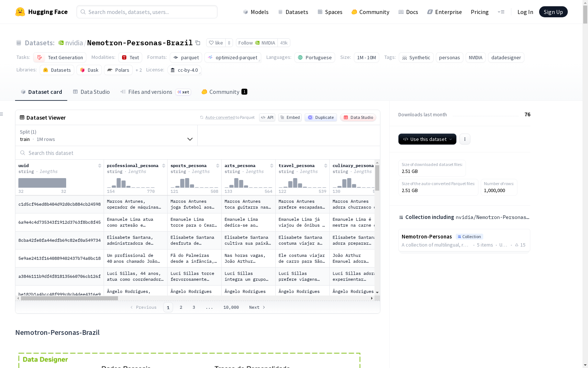Click the Sign Up button
Screen dimensions: 588x368
click(x=553, y=12)
